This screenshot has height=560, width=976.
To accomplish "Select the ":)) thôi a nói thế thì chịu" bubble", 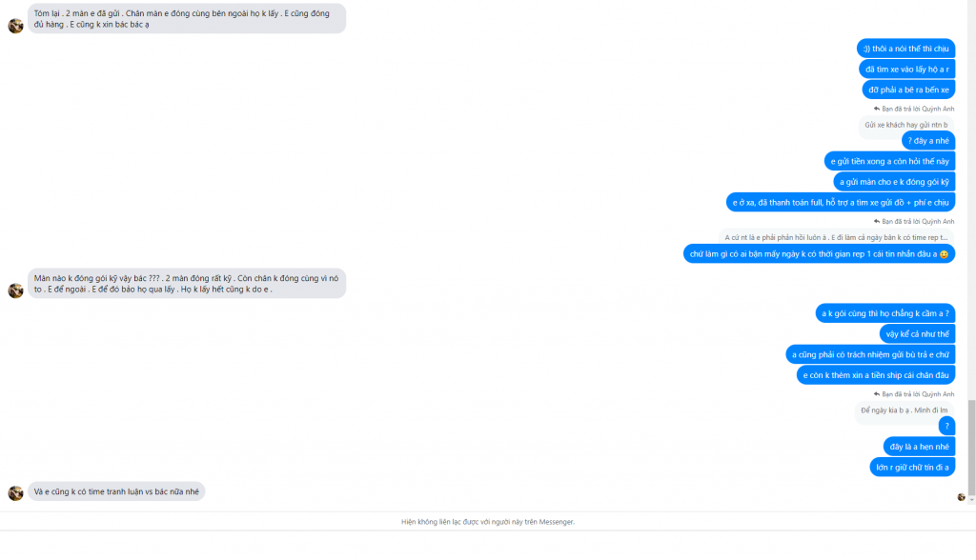I will 905,49.
